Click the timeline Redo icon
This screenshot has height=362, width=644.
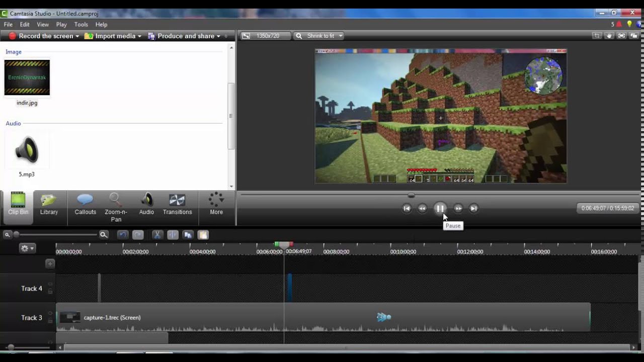138,235
